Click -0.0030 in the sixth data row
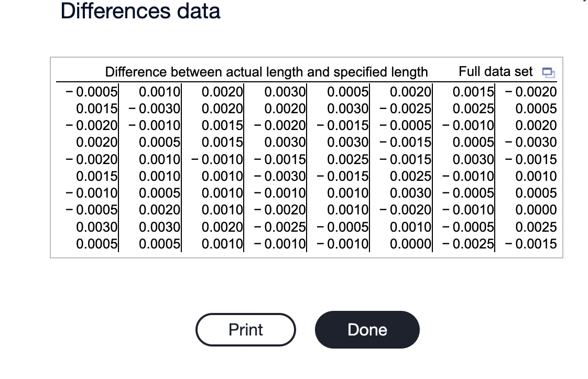The width and height of the screenshot is (588, 379). tap(280, 176)
